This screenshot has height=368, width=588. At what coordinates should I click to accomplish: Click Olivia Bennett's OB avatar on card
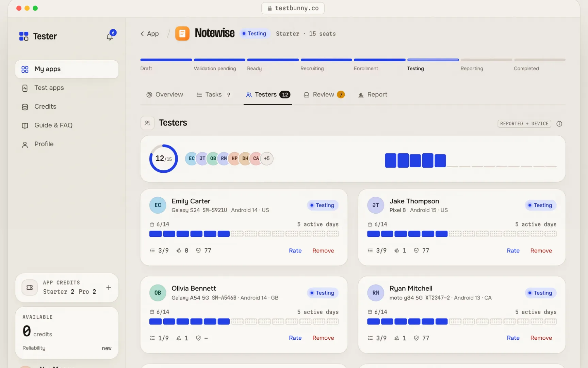(x=158, y=293)
